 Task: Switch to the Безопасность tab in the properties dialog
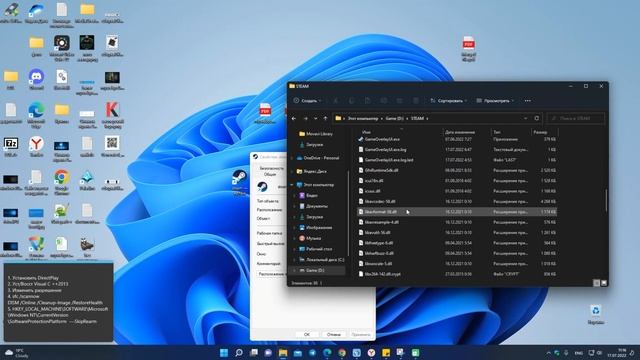(271, 168)
